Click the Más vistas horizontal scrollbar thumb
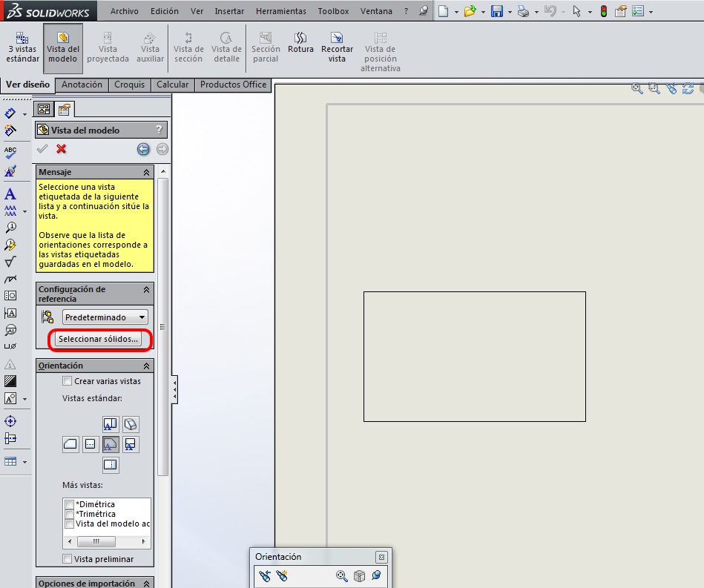 (96, 541)
